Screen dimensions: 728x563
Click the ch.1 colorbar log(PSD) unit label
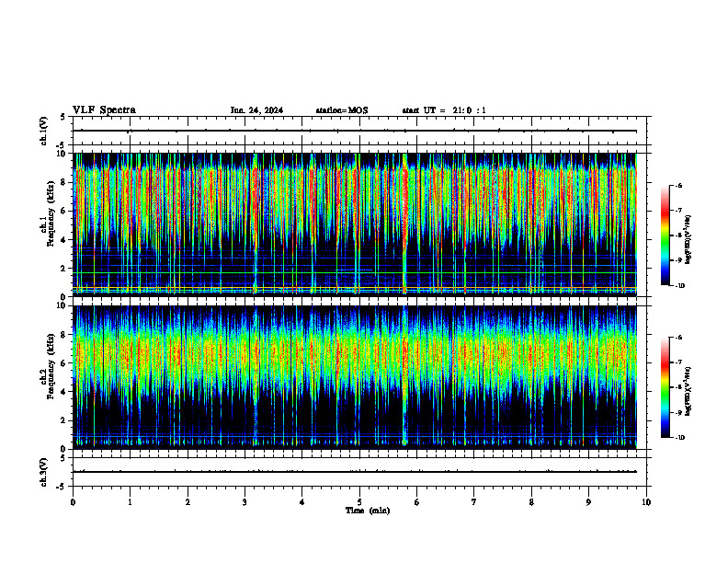click(x=688, y=239)
